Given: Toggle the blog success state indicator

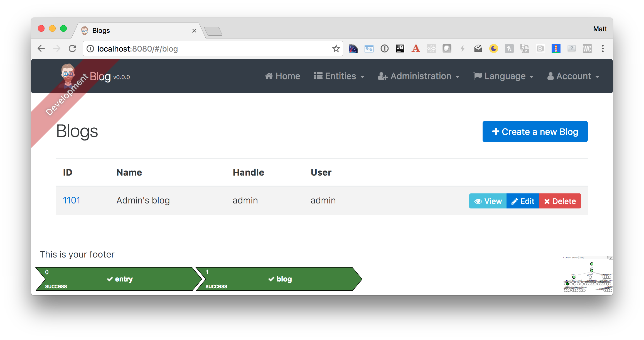Looking at the screenshot, I should (279, 279).
